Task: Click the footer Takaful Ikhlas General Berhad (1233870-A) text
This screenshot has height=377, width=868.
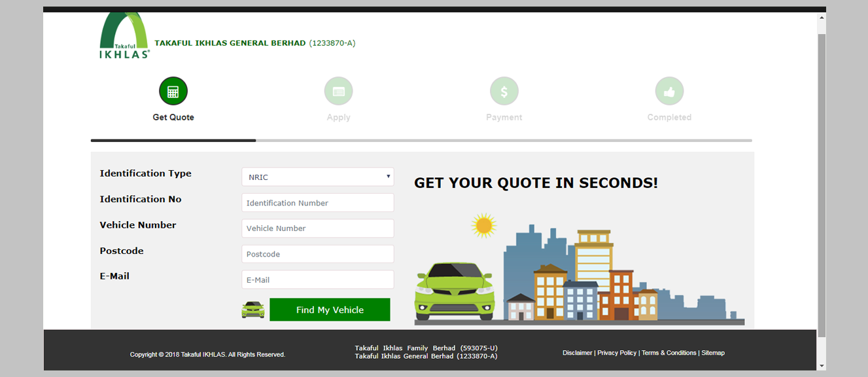Action: 426,356
